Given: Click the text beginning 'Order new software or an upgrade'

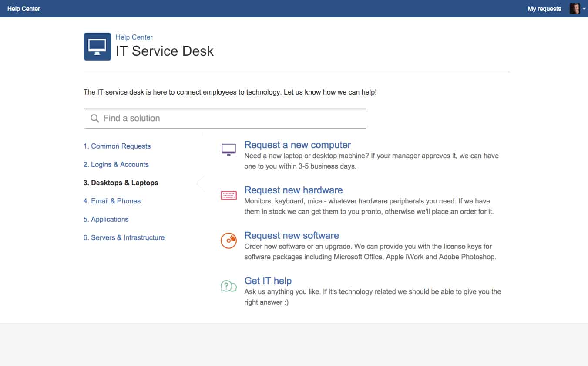Looking at the screenshot, I should pyautogui.click(x=370, y=252).
